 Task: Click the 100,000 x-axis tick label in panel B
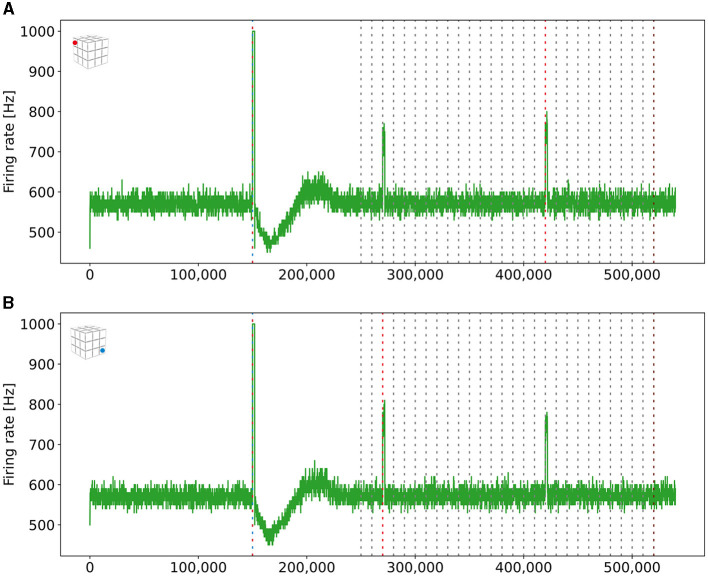pyautogui.click(x=198, y=567)
